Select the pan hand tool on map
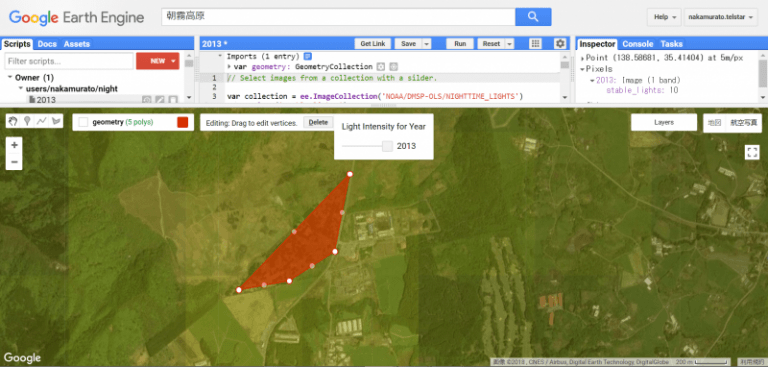This screenshot has height=367, width=768. click(13, 121)
